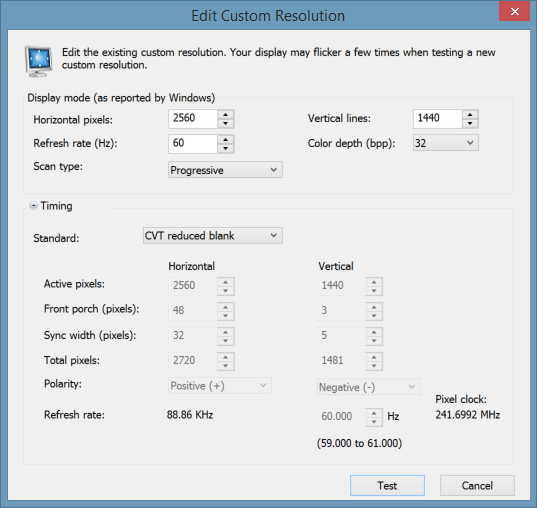Decrease Horizontal pixels with down arrow
This screenshot has width=537, height=508.
226,123
